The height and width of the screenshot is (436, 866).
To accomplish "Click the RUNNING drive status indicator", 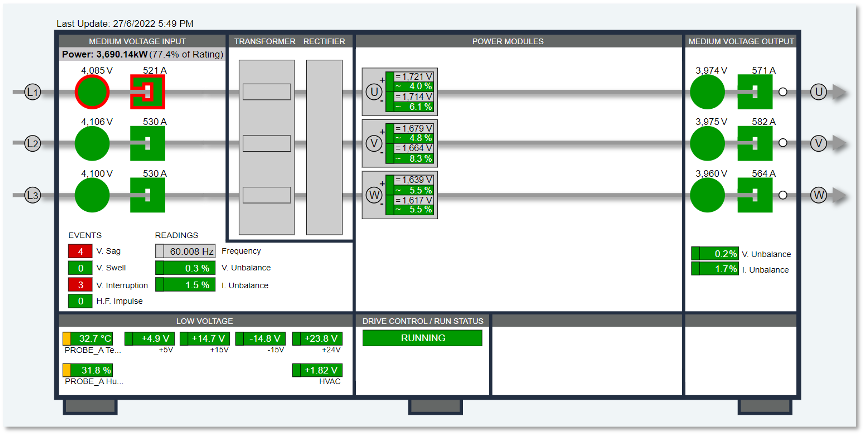I will (423, 338).
